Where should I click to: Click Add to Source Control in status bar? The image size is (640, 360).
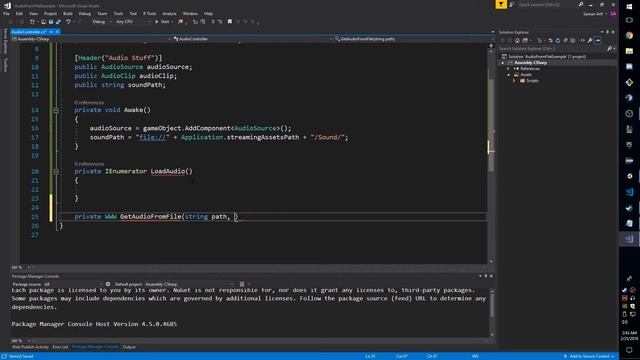[589, 356]
